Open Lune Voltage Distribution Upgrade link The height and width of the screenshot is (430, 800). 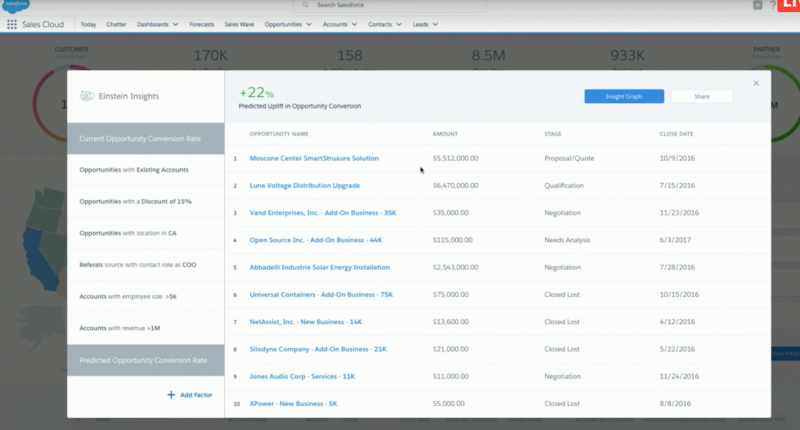[305, 186]
